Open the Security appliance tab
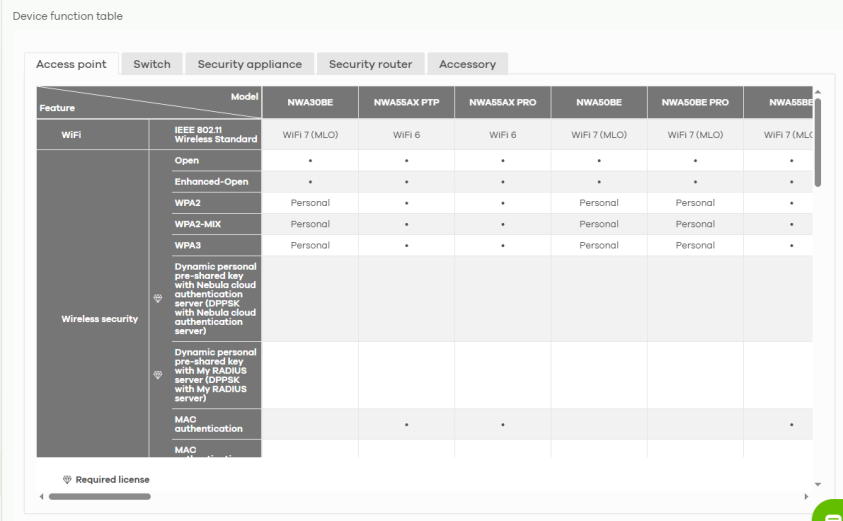This screenshot has height=521, width=843. tap(249, 64)
